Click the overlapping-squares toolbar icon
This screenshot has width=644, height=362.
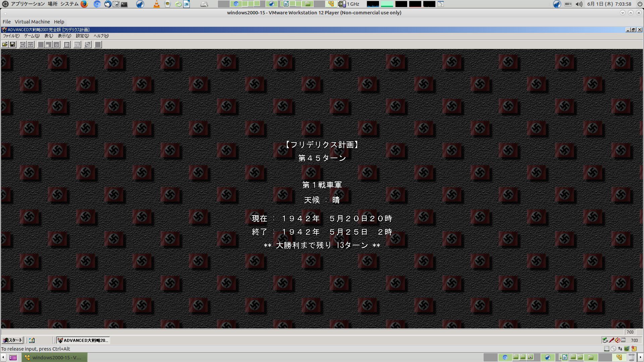(x=88, y=45)
